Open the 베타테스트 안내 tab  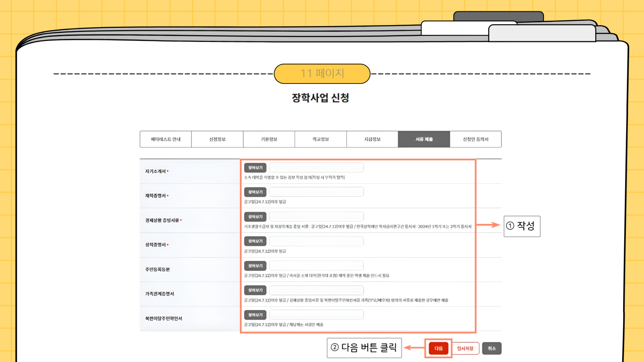click(165, 139)
